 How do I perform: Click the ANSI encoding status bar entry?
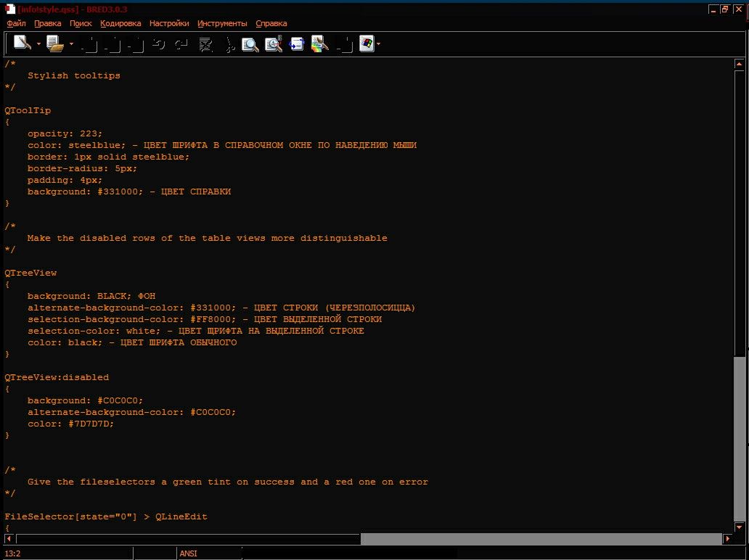pyautogui.click(x=188, y=553)
